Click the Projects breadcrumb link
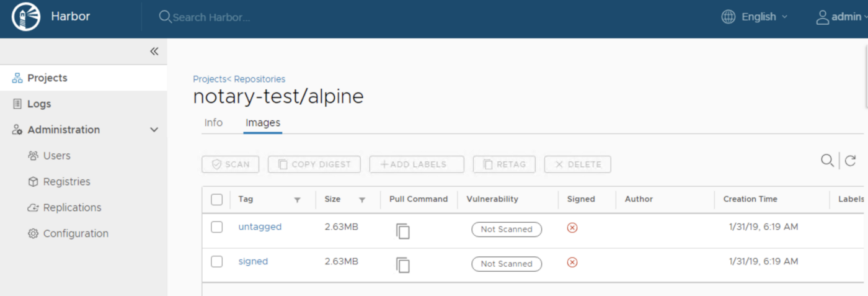 click(x=209, y=79)
